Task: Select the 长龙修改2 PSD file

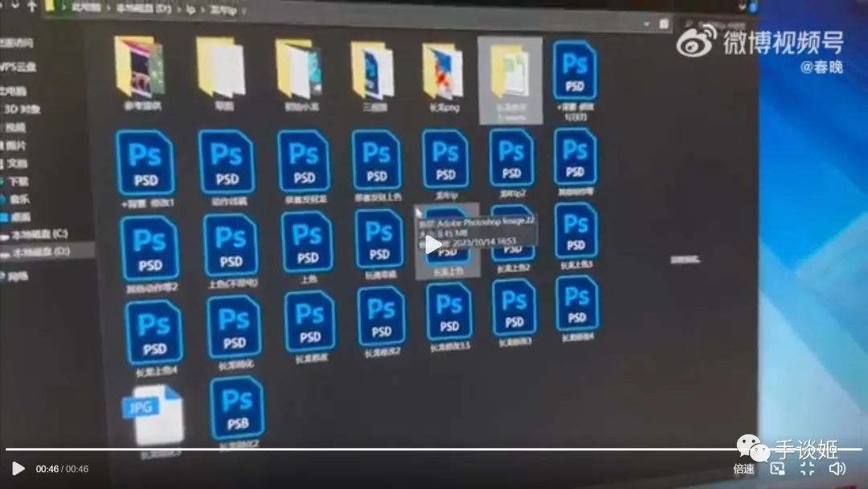Action: [382, 323]
